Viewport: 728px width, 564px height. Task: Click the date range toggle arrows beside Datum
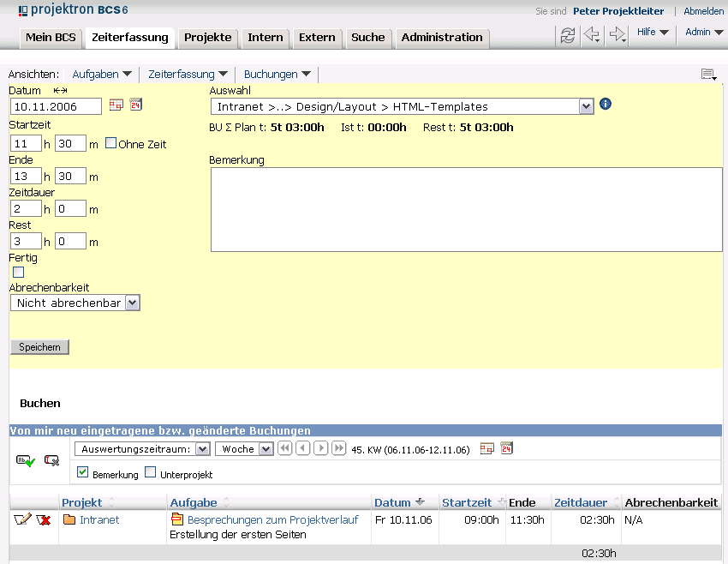(60, 90)
